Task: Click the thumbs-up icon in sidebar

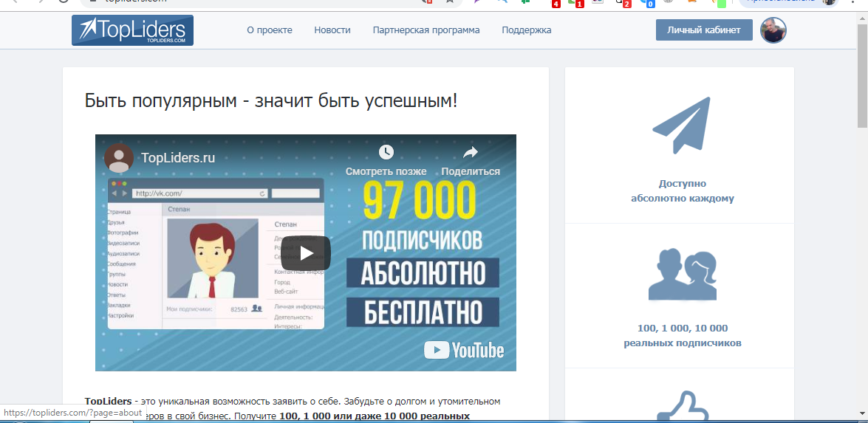Action: coord(682,407)
